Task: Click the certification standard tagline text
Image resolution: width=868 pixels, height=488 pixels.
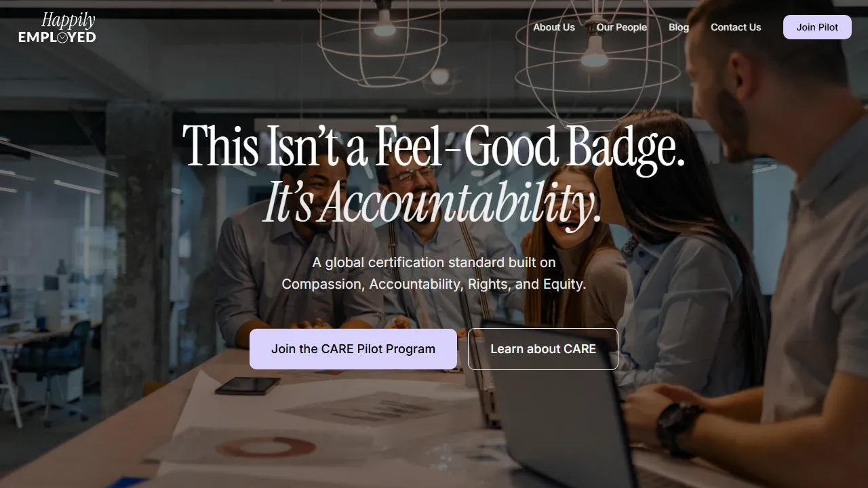Action: click(433, 273)
